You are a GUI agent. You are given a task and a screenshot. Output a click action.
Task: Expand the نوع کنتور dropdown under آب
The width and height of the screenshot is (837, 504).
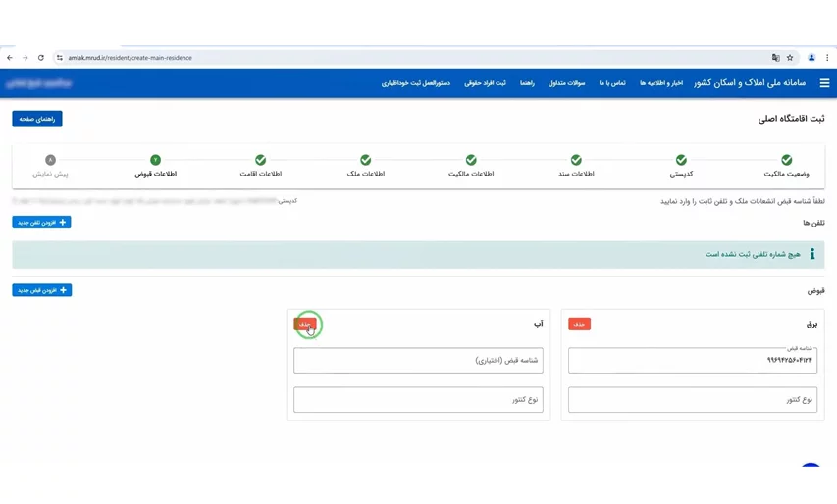tap(418, 399)
